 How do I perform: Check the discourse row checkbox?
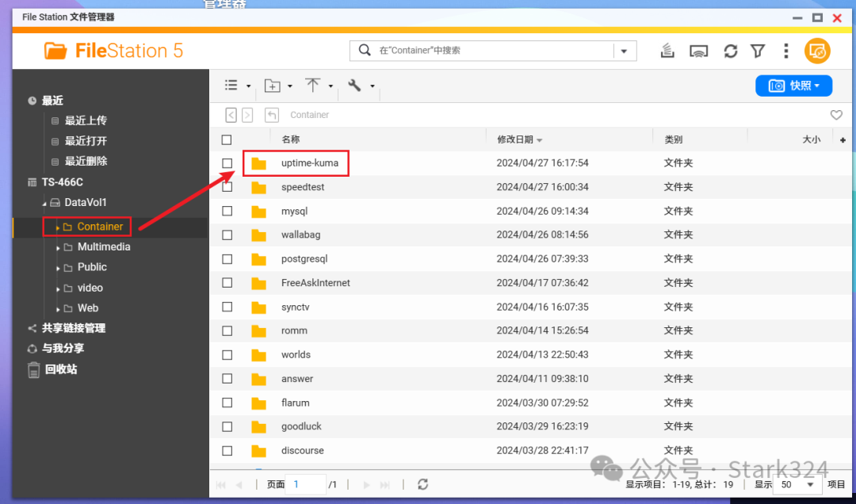(227, 451)
